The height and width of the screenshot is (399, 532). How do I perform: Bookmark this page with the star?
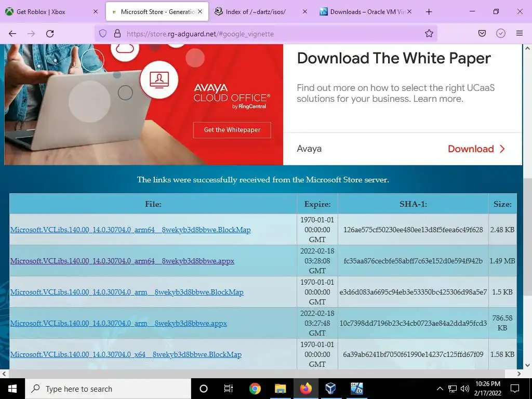click(429, 33)
